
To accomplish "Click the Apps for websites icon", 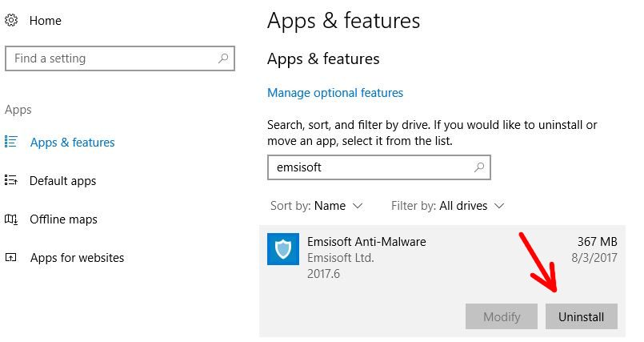I will click(10, 258).
